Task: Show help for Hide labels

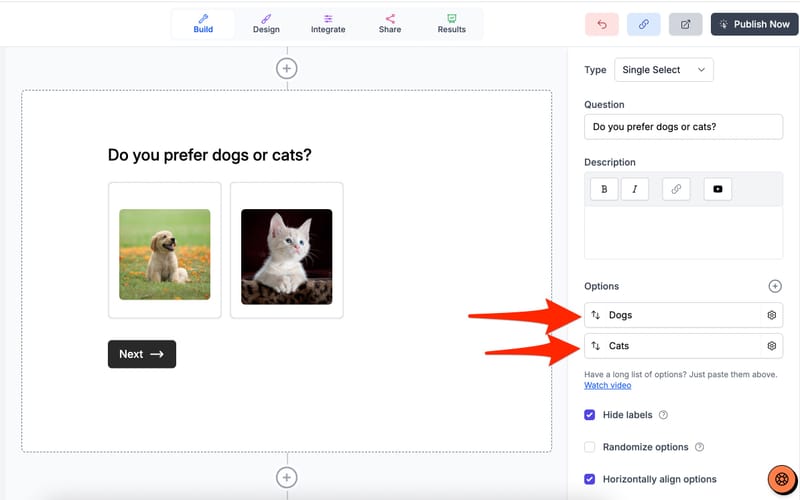Action: (x=663, y=415)
